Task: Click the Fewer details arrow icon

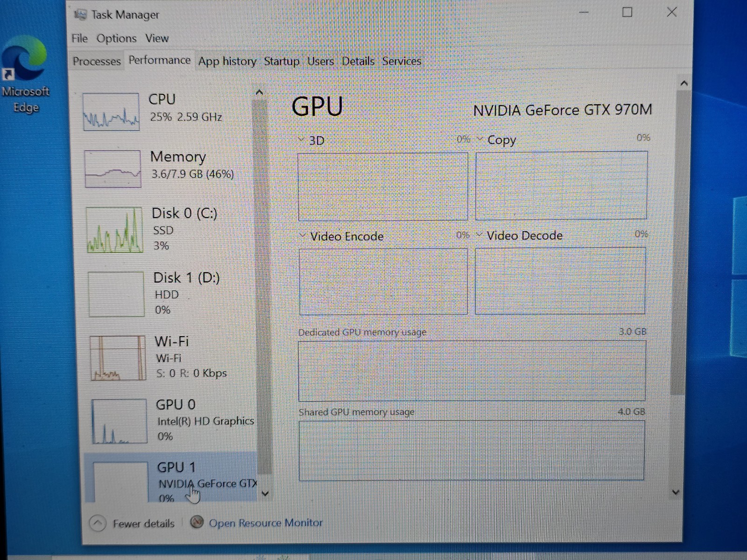Action: (98, 523)
